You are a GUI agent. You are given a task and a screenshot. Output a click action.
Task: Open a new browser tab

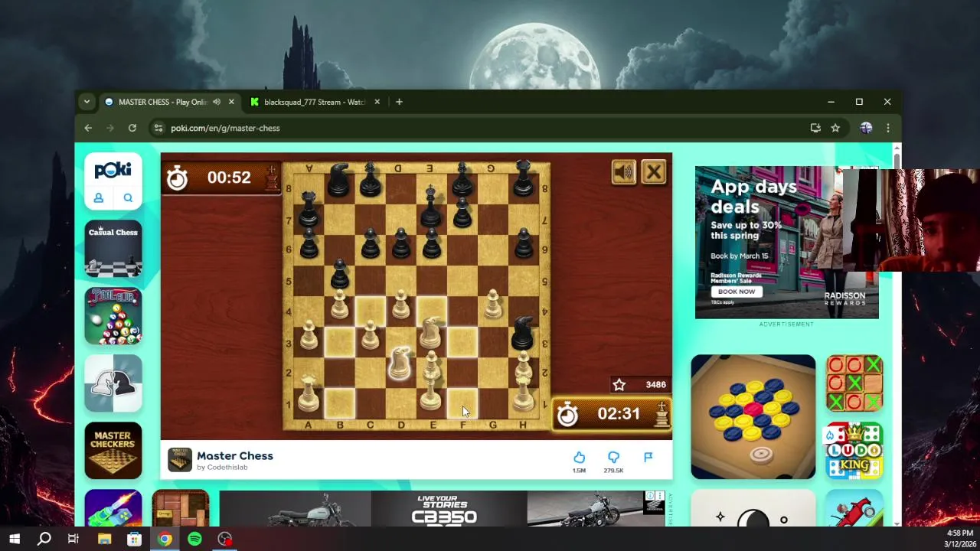(x=399, y=102)
